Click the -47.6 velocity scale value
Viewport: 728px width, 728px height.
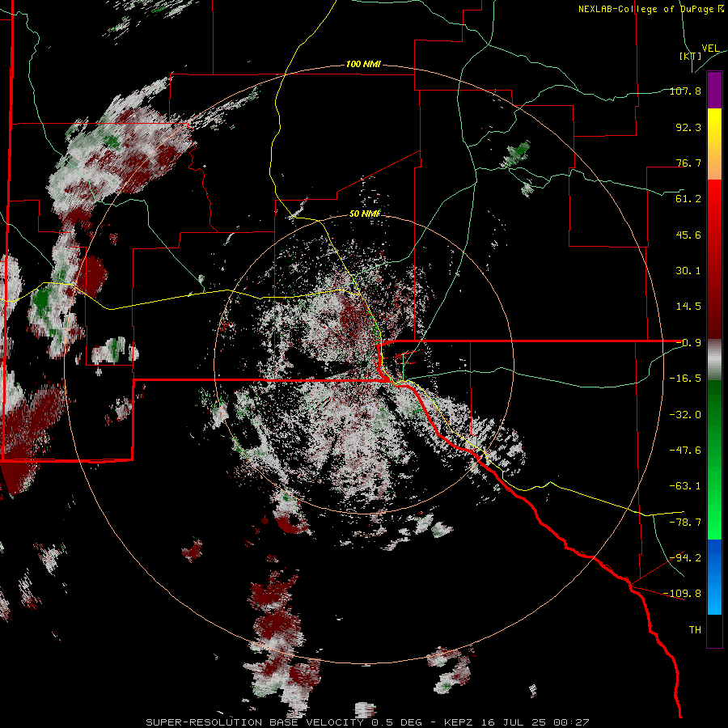[685, 450]
